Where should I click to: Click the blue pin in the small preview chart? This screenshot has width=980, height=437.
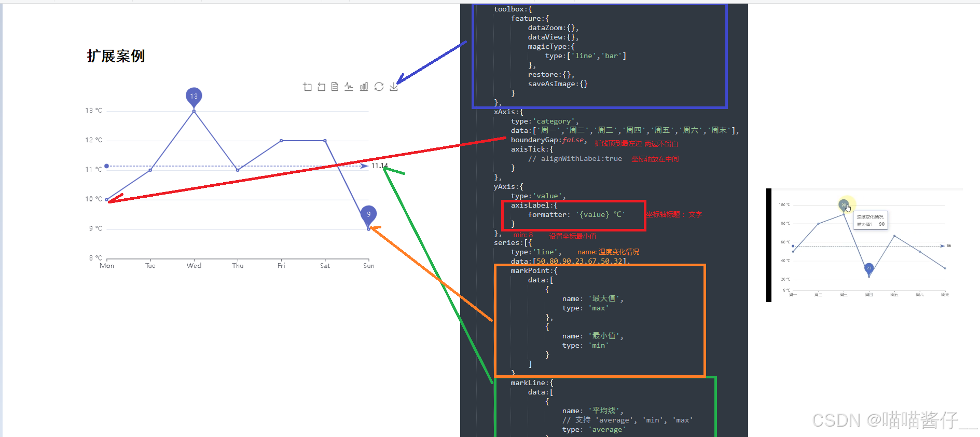tap(869, 268)
